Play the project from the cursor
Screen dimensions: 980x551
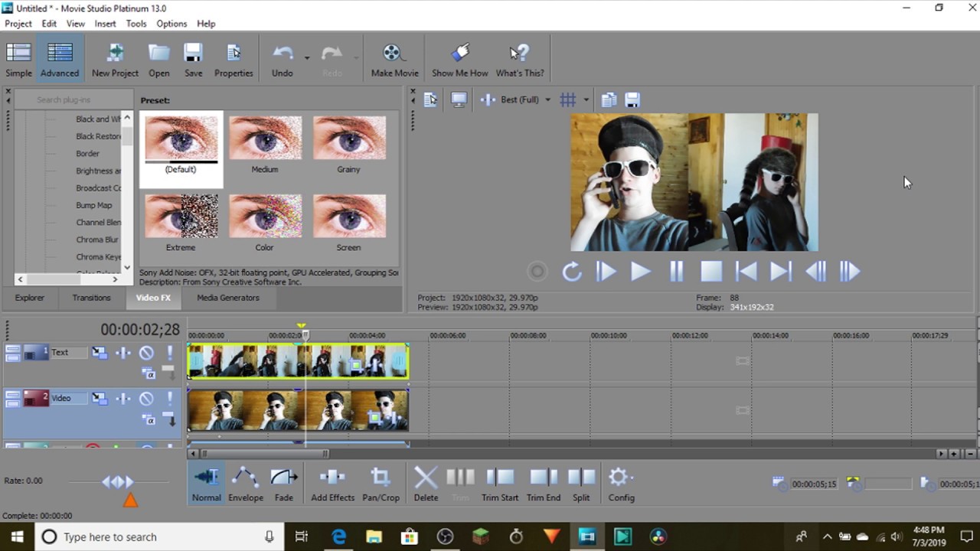(x=640, y=272)
